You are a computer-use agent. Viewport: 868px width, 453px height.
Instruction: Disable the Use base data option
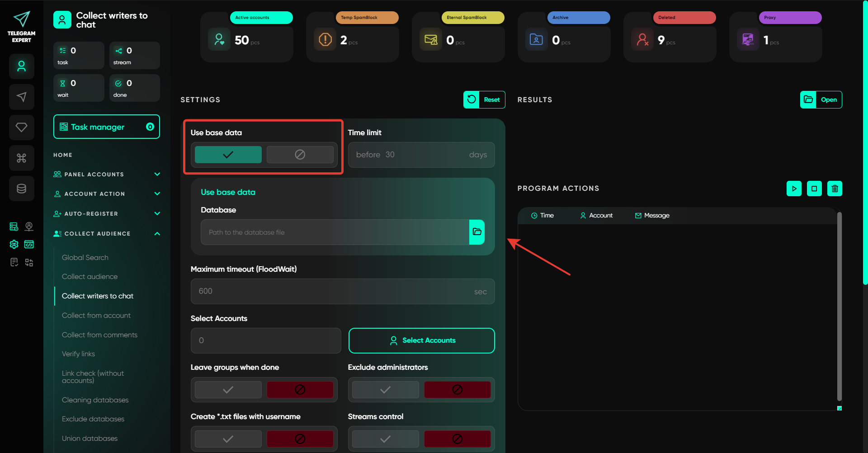[x=300, y=155]
